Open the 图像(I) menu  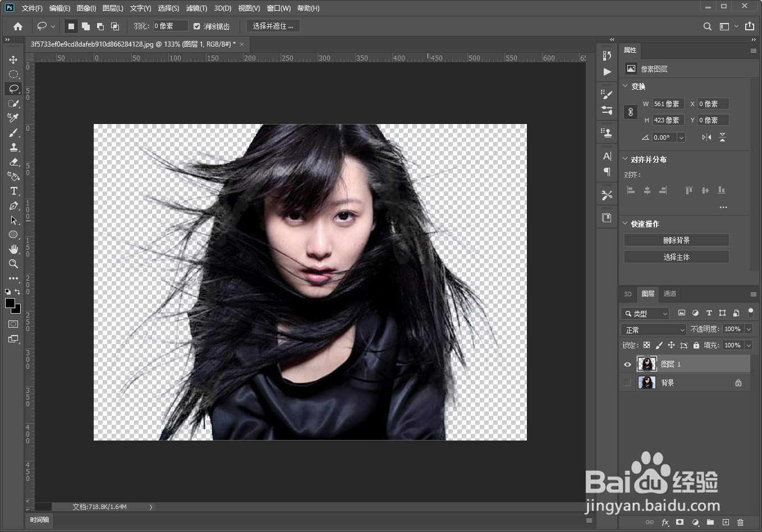[86, 8]
